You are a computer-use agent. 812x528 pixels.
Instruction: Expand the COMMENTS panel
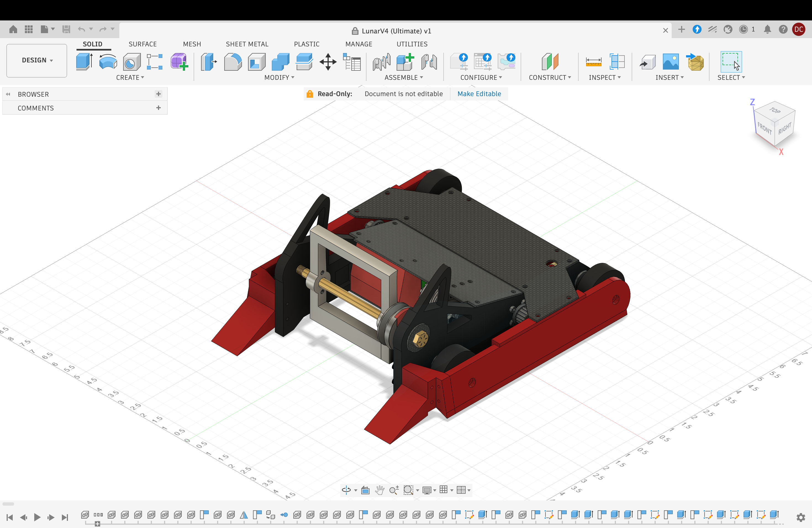(158, 108)
